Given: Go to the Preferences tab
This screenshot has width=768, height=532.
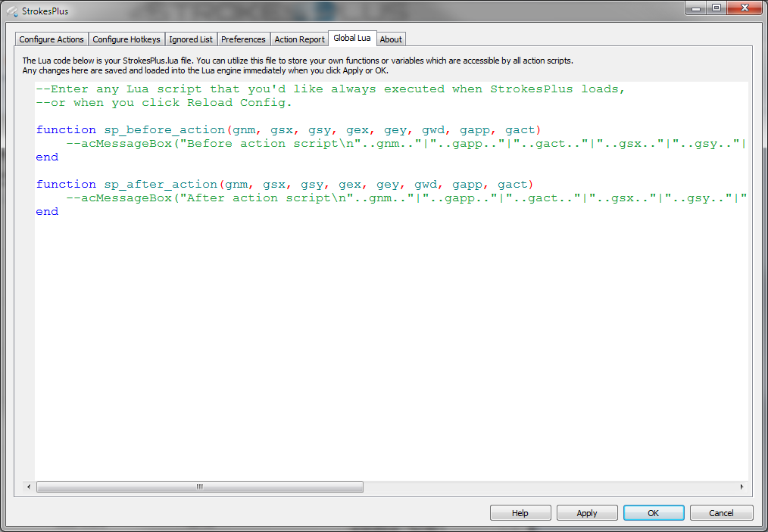Looking at the screenshot, I should (243, 39).
